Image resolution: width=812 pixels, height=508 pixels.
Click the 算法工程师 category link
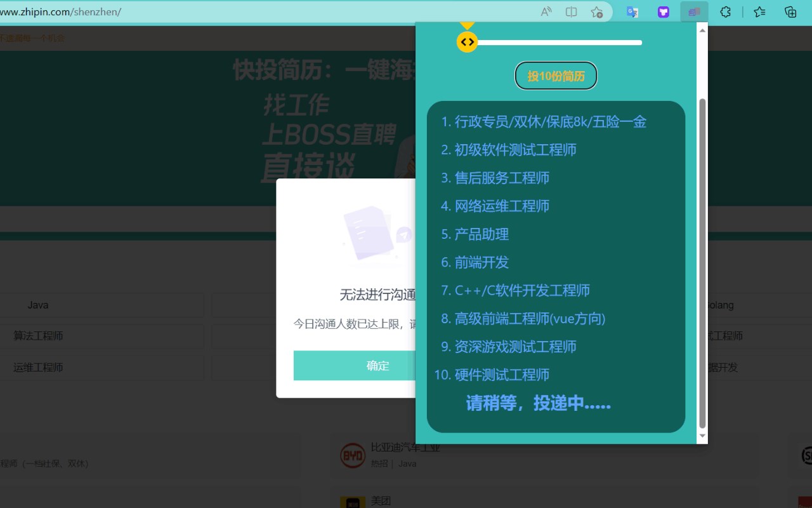click(x=38, y=336)
